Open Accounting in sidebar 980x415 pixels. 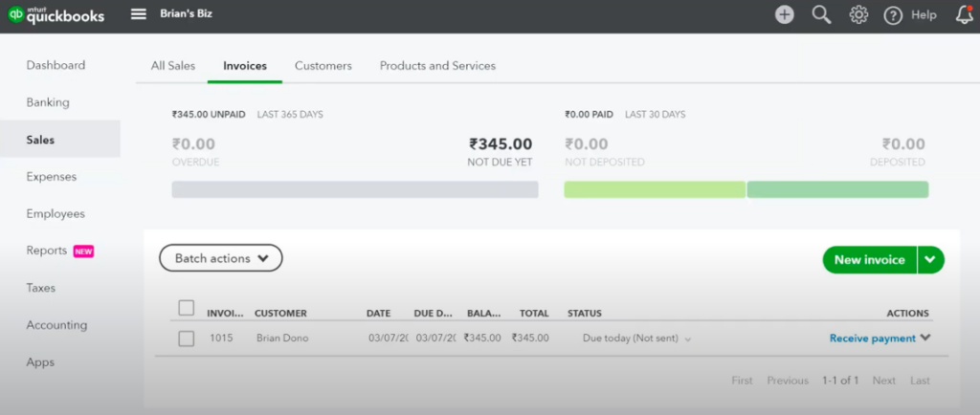[56, 325]
